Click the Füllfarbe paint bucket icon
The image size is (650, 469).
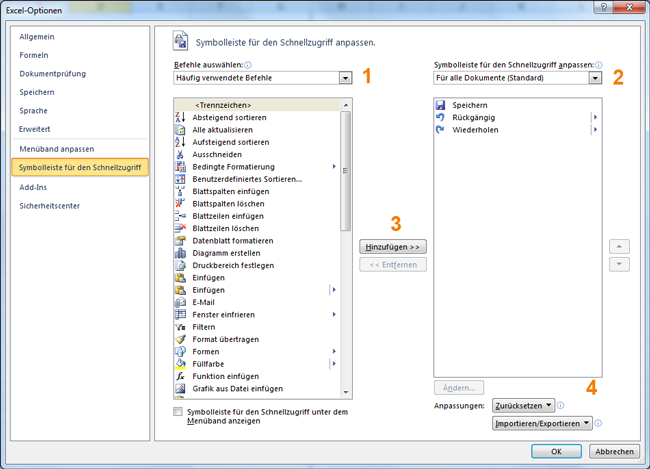click(x=180, y=364)
